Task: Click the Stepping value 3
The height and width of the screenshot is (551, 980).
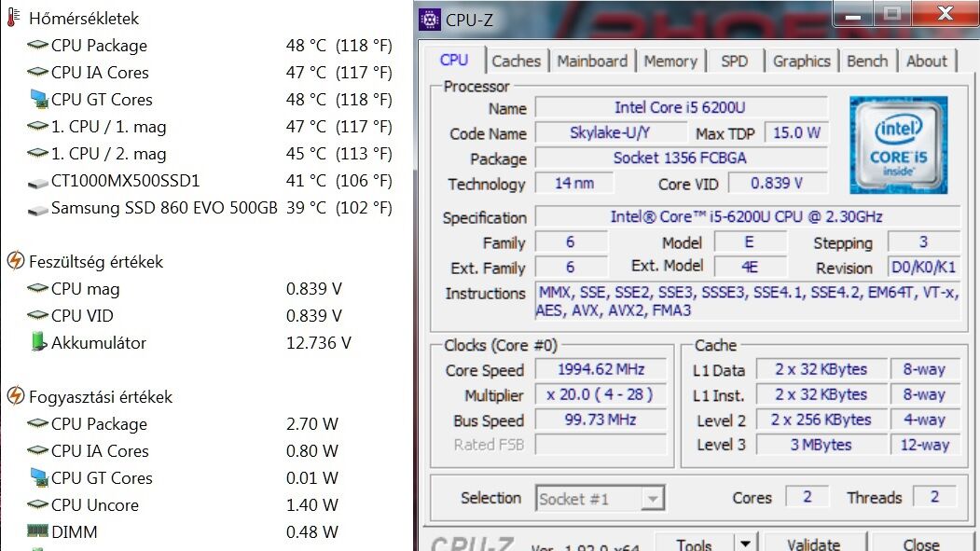Action: coord(924,241)
